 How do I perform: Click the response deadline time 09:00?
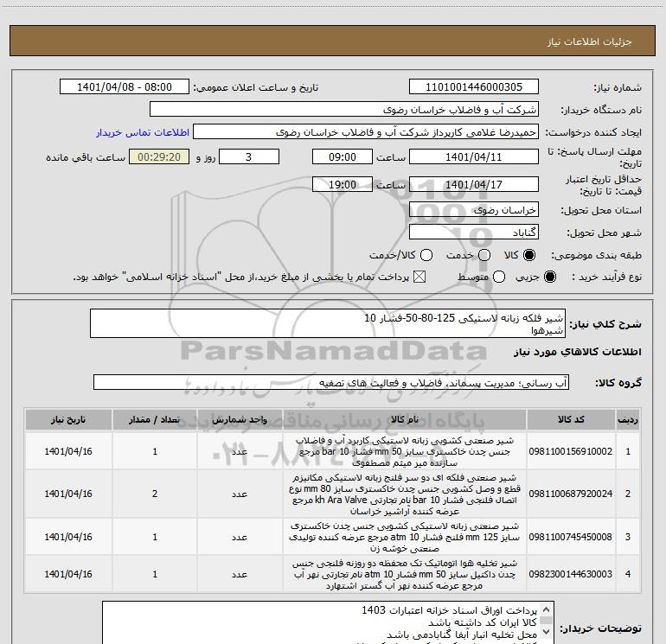click(343, 156)
